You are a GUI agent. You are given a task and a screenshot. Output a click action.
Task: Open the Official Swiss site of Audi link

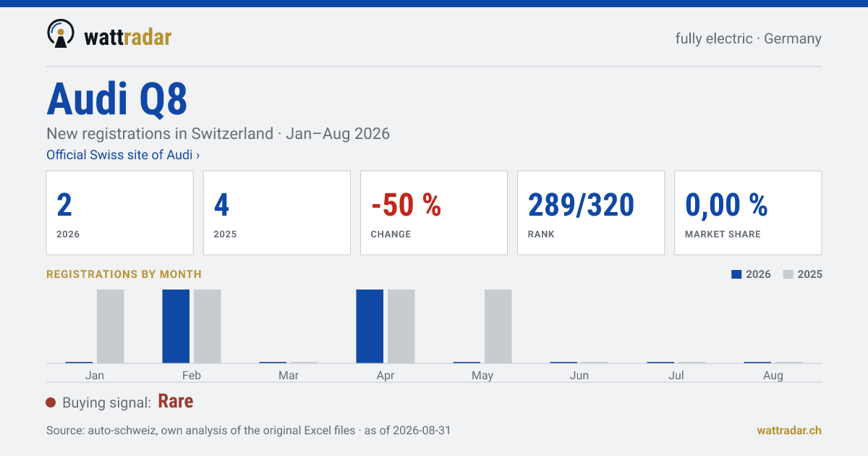(123, 155)
